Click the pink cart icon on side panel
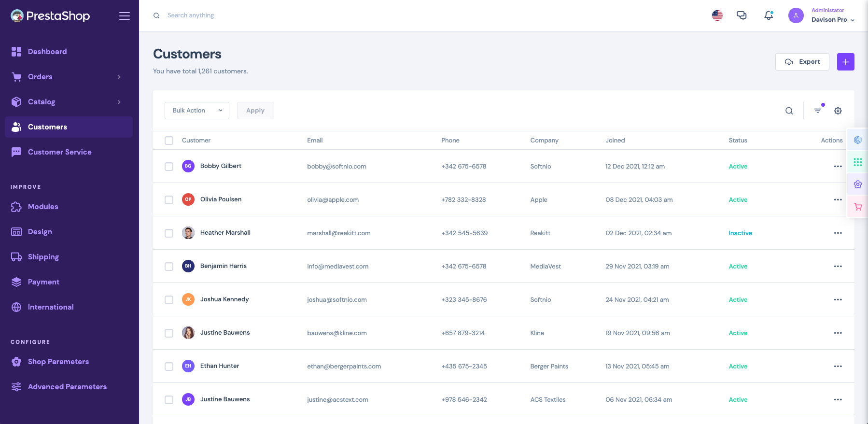868x424 pixels. [x=858, y=207]
